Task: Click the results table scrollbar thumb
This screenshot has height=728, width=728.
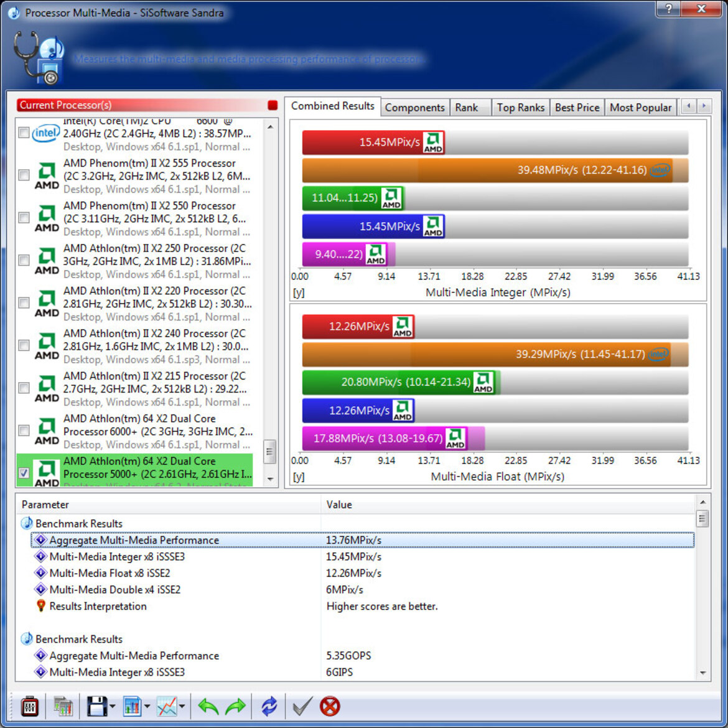Action: (x=702, y=518)
